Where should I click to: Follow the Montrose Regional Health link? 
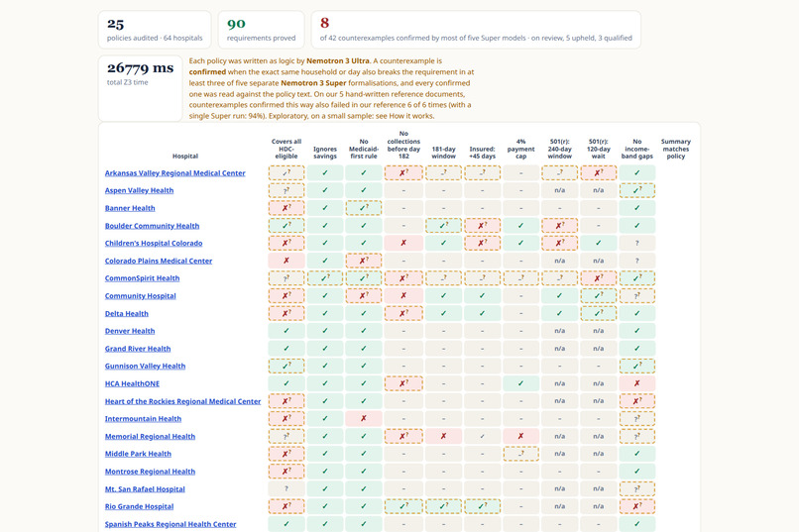tap(150, 472)
